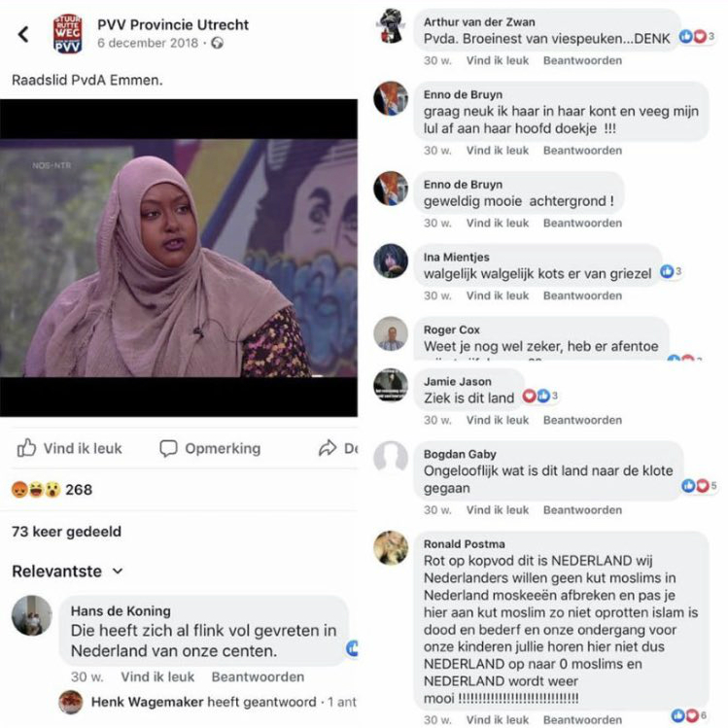Like Hans de Koning's comment
Viewport: 728px width, 728px height.
157,676
